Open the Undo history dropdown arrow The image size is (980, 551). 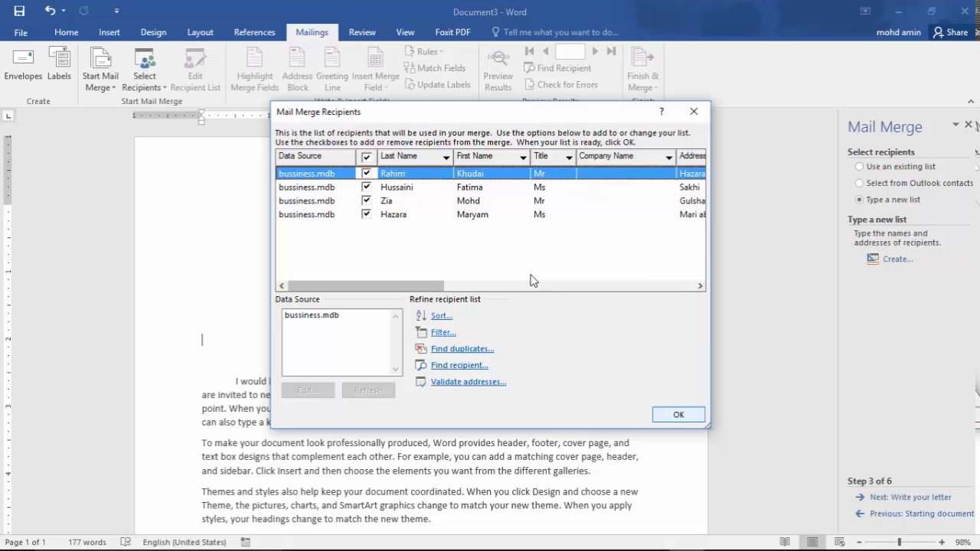click(x=64, y=11)
